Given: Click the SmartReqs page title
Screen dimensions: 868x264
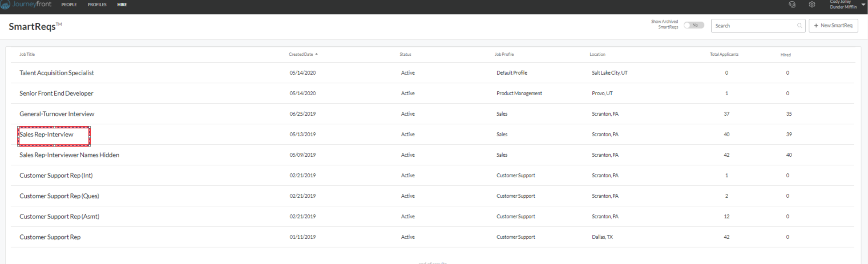Looking at the screenshot, I should 35,27.
